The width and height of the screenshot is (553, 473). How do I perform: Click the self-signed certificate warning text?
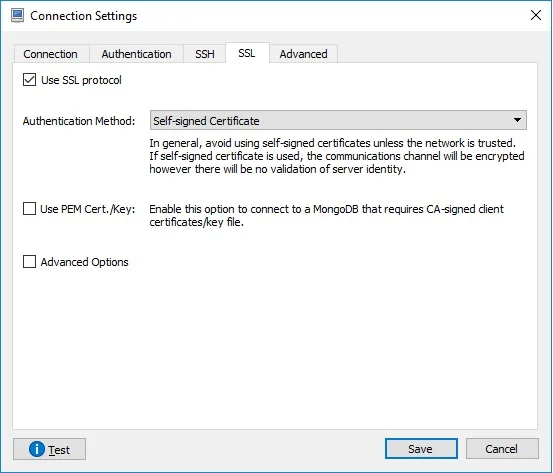click(337, 156)
